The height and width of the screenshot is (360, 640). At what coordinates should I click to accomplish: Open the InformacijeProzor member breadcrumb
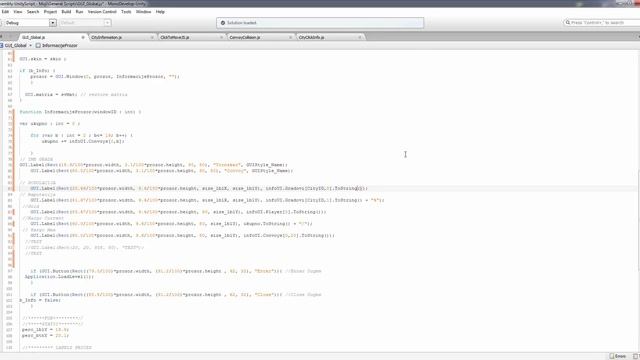(x=57, y=46)
